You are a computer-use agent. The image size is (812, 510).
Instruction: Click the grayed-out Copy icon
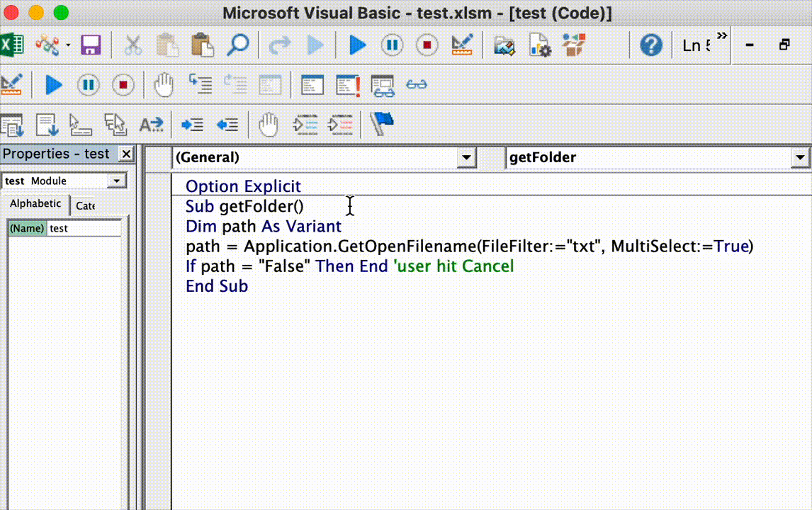pos(167,45)
